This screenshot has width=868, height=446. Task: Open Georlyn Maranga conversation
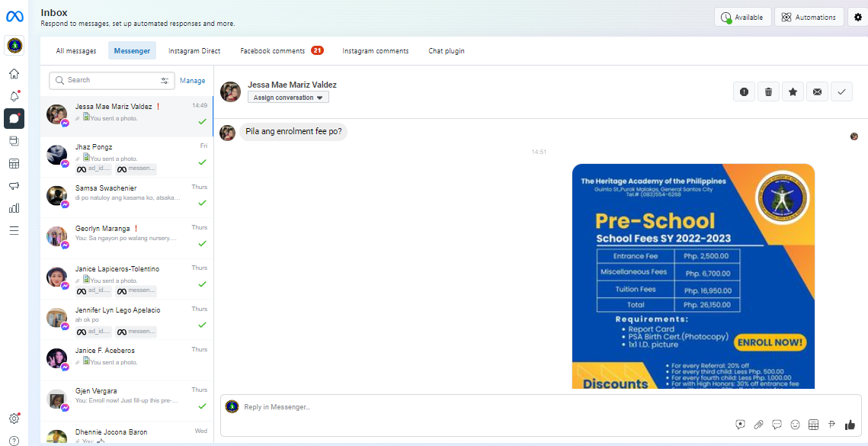coord(127,238)
